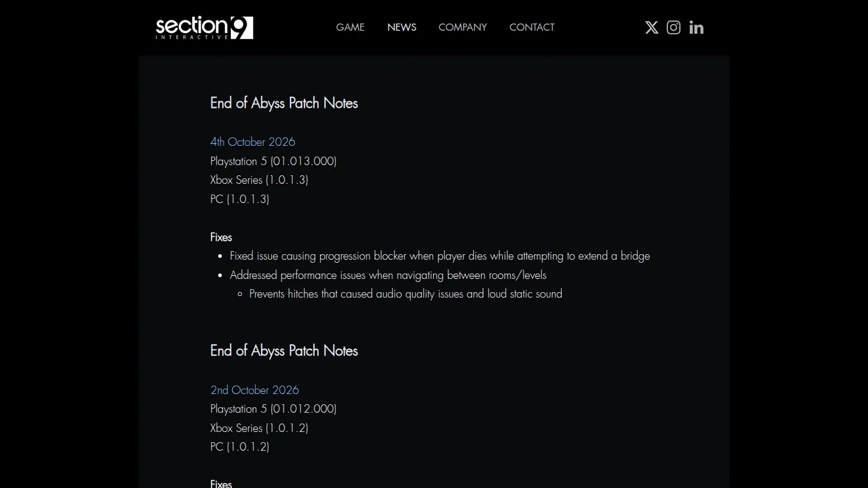Open the Instagram social icon
Screen dimensions: 868x488
click(674, 28)
